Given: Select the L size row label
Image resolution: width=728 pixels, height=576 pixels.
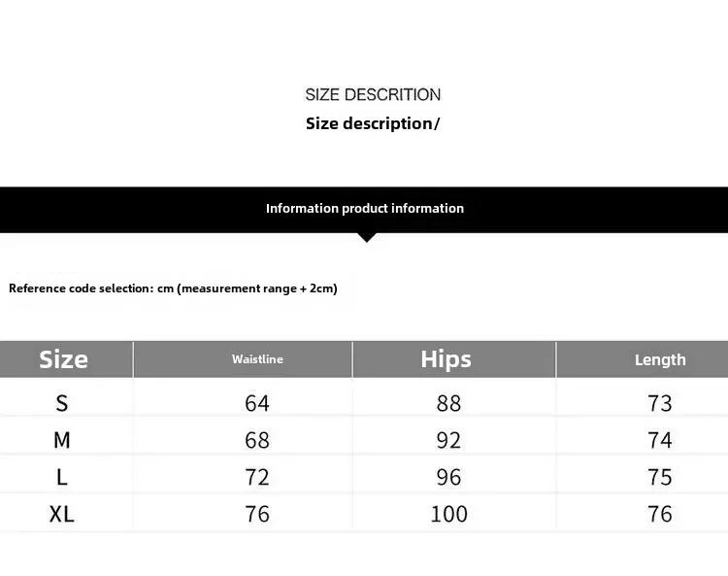Looking at the screenshot, I should [62, 477].
